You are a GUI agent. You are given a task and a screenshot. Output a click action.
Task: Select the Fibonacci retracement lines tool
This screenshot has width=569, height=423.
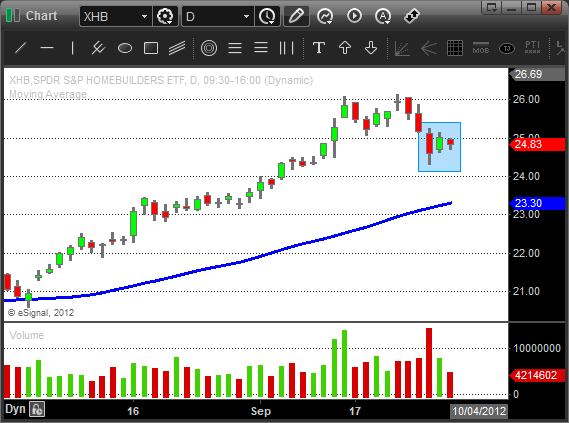coord(235,48)
